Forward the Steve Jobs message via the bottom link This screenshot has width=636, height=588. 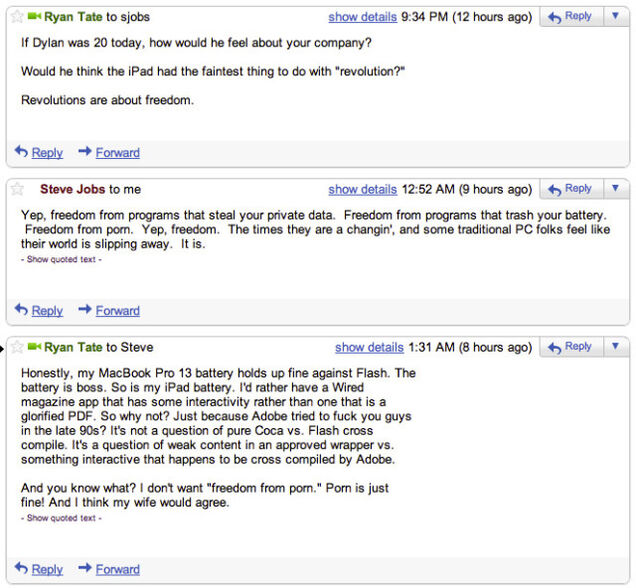[x=117, y=311]
